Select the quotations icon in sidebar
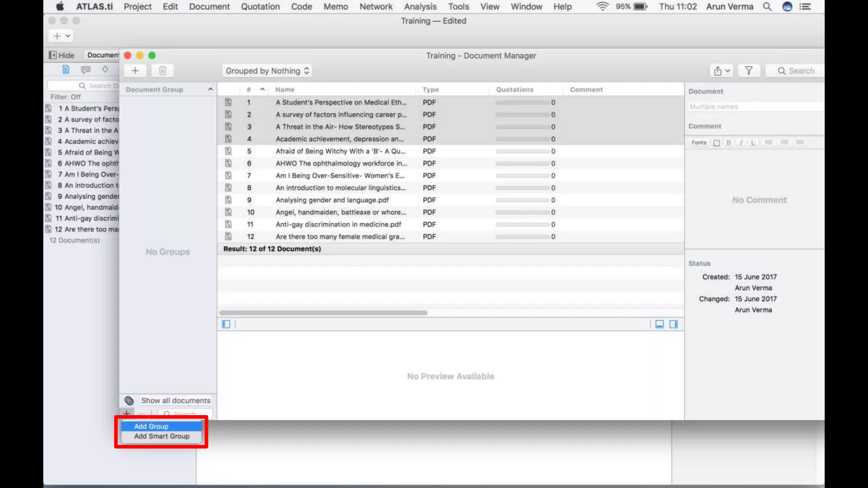 click(86, 69)
